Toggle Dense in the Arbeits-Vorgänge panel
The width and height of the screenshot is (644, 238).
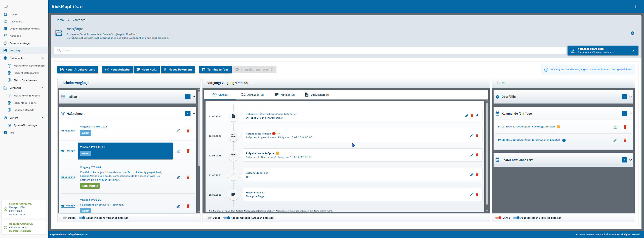tap(64, 218)
